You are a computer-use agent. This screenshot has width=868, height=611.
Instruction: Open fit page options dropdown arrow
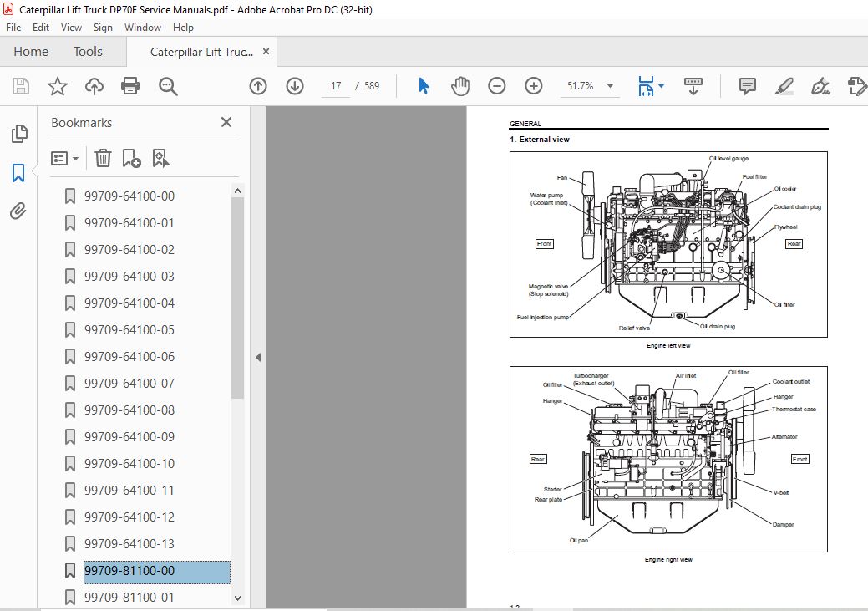coord(661,86)
